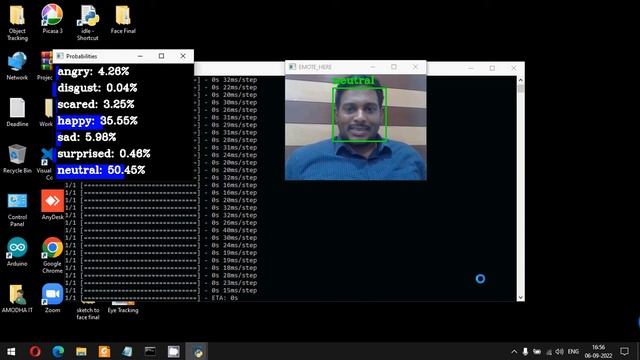Open the Face Final folder
The height and width of the screenshot is (360, 640).
point(123,19)
